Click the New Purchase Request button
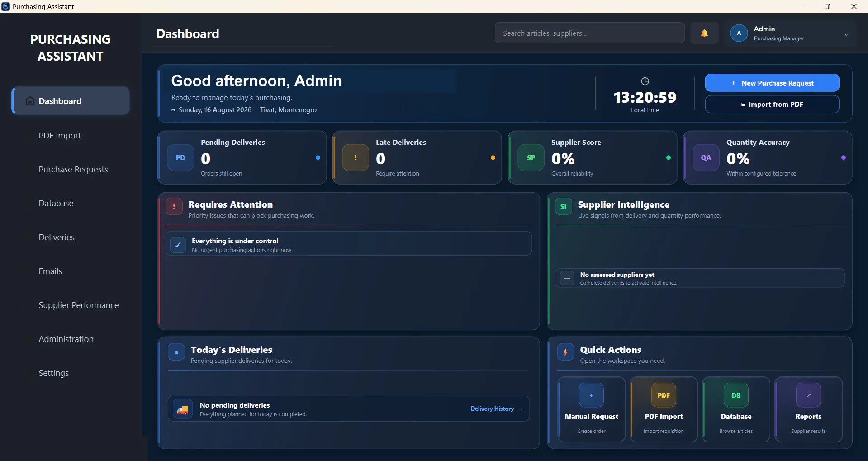This screenshot has height=461, width=868. pyautogui.click(x=772, y=83)
